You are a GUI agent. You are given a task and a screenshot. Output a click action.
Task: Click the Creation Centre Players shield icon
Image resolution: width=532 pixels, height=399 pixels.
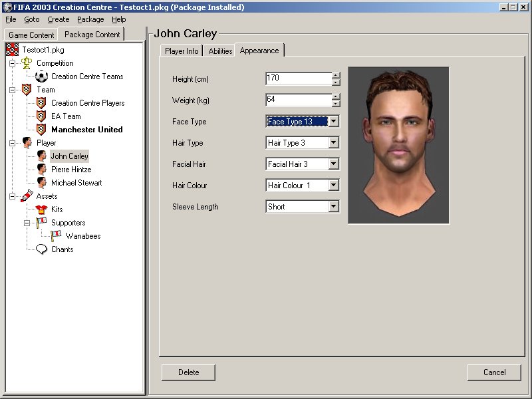pyautogui.click(x=41, y=103)
